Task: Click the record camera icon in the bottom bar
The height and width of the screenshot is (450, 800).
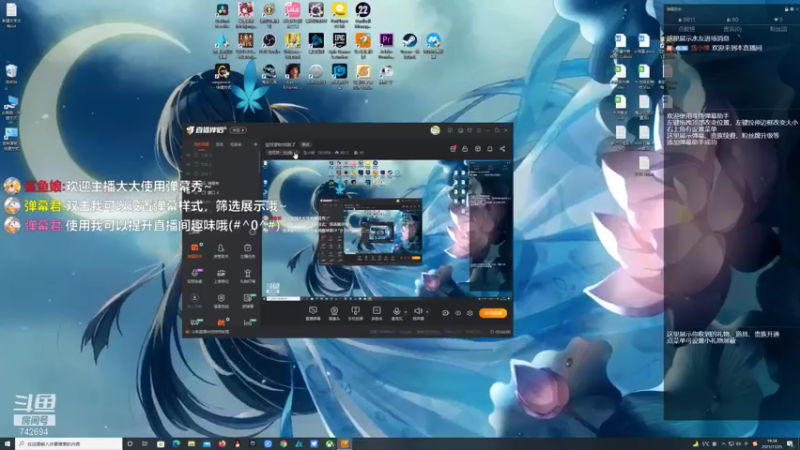Action: (445, 313)
